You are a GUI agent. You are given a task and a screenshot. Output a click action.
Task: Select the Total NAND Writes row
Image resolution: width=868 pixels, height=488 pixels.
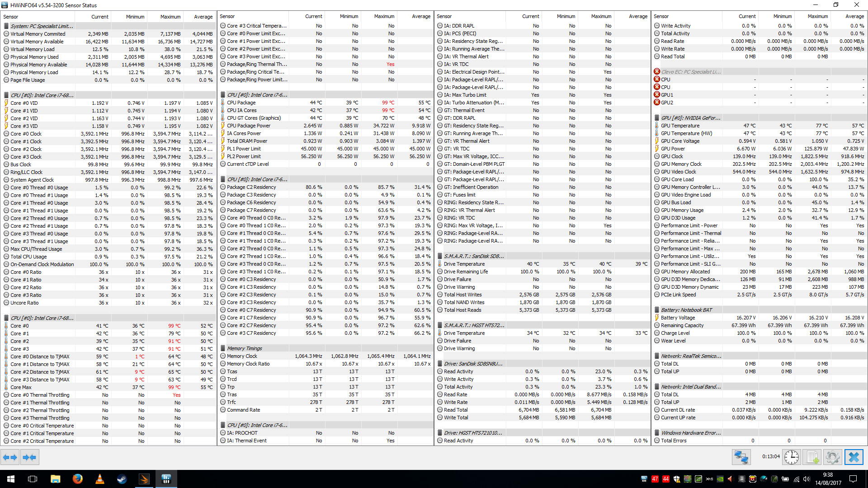coord(542,302)
